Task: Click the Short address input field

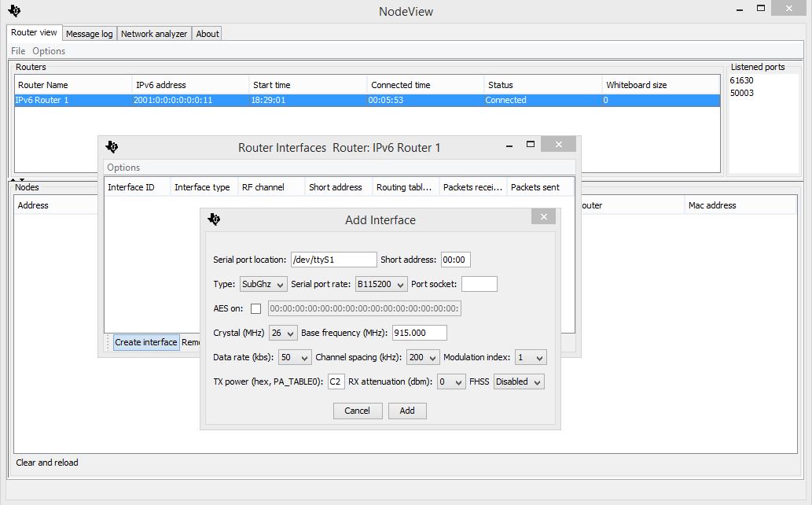Action: pyautogui.click(x=456, y=260)
